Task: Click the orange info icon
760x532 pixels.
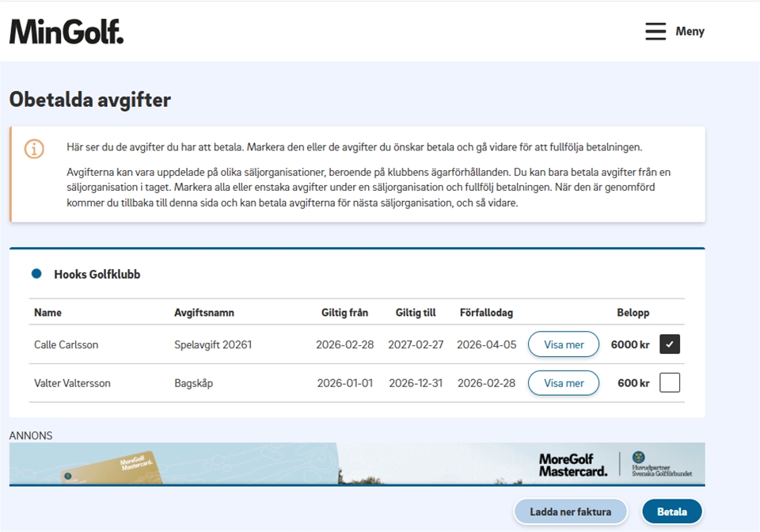Action: pyautogui.click(x=34, y=149)
